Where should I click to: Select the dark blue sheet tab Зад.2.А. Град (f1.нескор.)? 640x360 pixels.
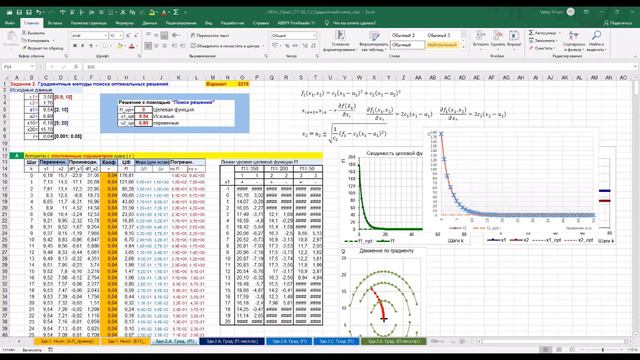(x=232, y=341)
